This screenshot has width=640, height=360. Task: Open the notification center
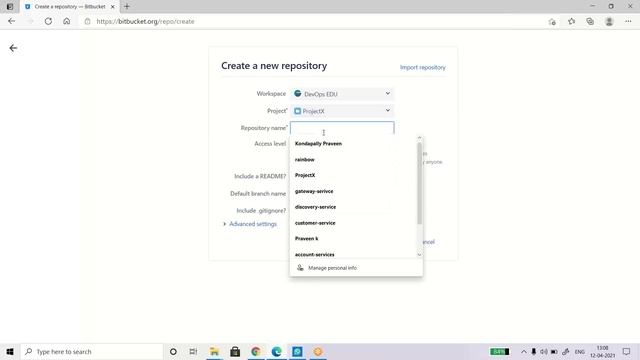tap(627, 351)
